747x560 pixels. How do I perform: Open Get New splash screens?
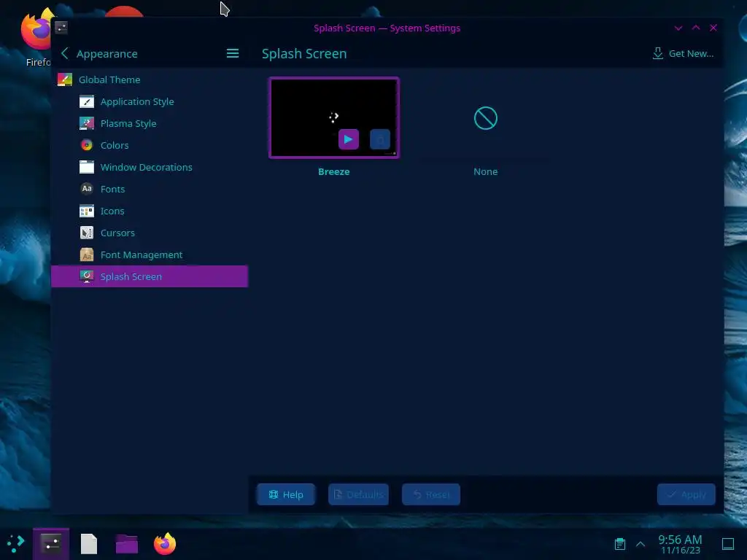coord(683,53)
